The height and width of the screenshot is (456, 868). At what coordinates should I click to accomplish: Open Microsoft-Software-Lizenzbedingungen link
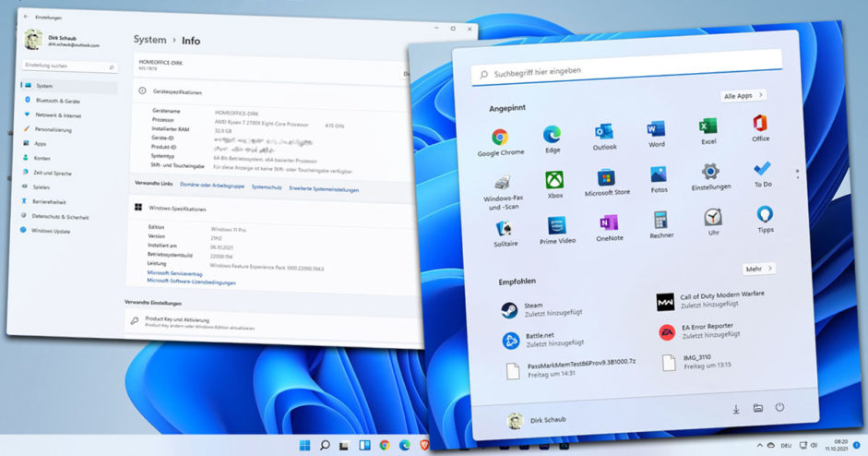192,282
